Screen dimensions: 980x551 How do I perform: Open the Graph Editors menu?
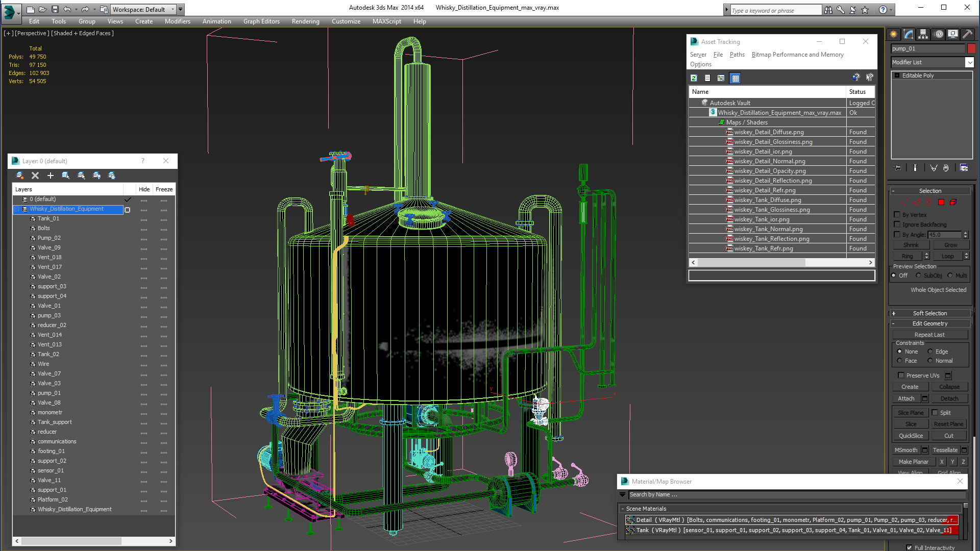point(261,21)
